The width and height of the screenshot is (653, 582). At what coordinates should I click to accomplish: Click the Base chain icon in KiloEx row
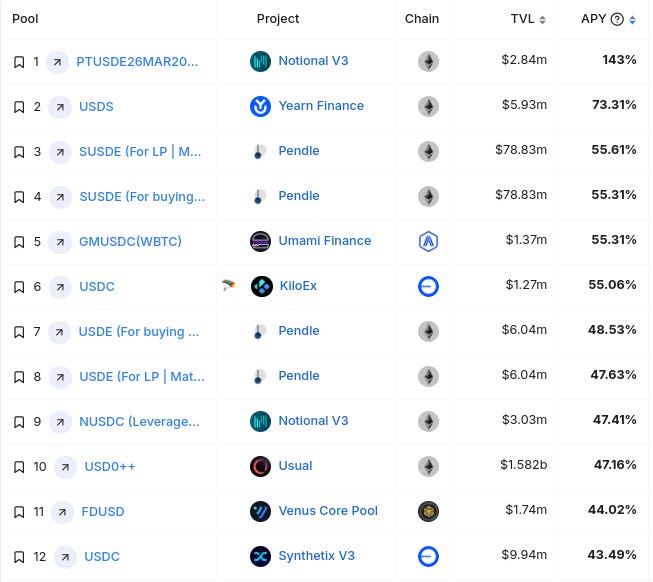(428, 286)
